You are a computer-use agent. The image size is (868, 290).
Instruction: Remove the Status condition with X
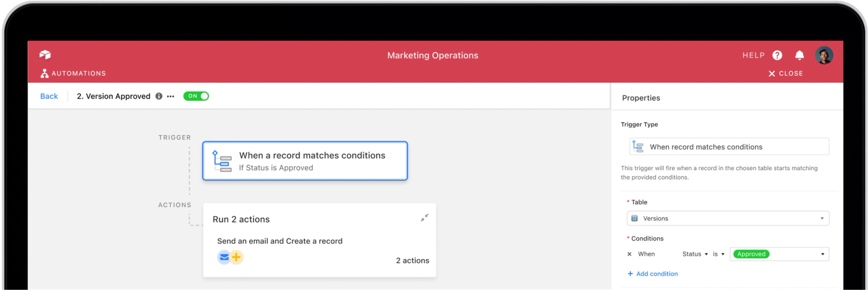pyautogui.click(x=629, y=254)
